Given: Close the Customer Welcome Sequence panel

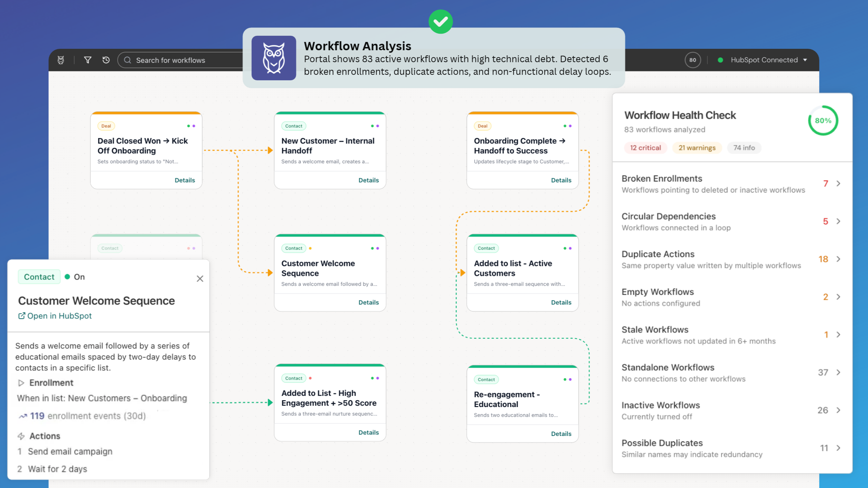Looking at the screenshot, I should [200, 278].
